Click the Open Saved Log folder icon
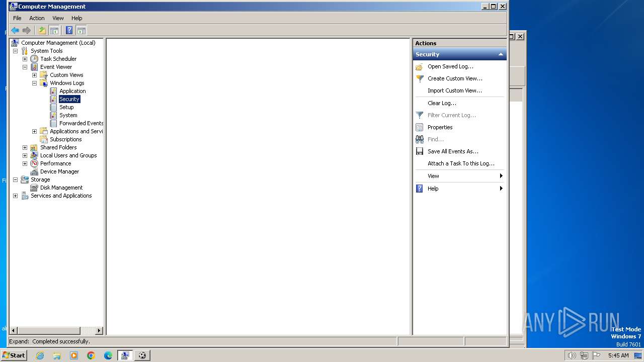This screenshot has height=362, width=644. 419,66
